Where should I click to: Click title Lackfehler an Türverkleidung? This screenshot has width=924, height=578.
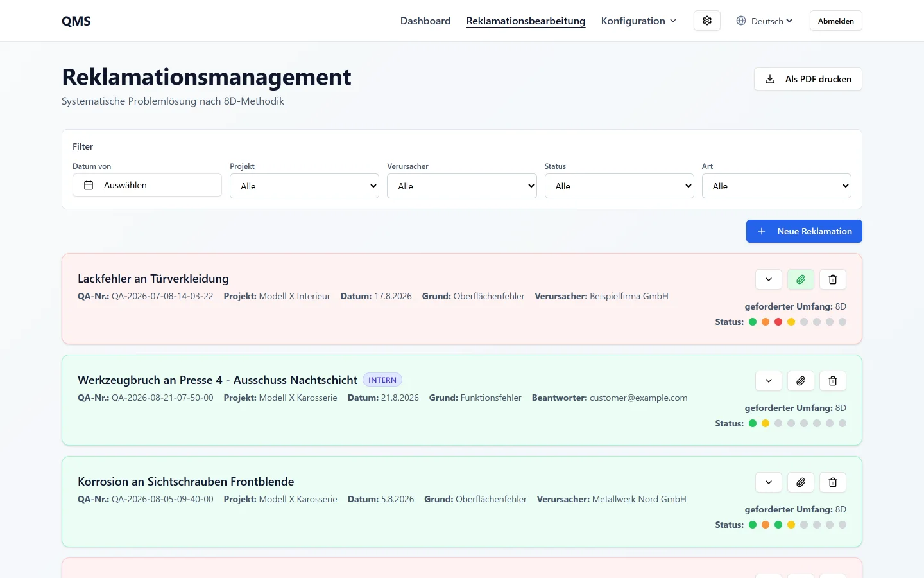[153, 278]
